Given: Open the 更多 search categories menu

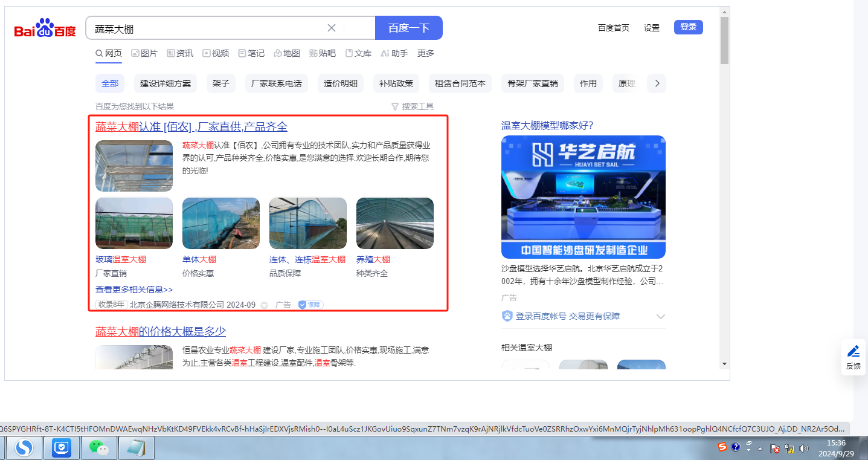Looking at the screenshot, I should (426, 53).
